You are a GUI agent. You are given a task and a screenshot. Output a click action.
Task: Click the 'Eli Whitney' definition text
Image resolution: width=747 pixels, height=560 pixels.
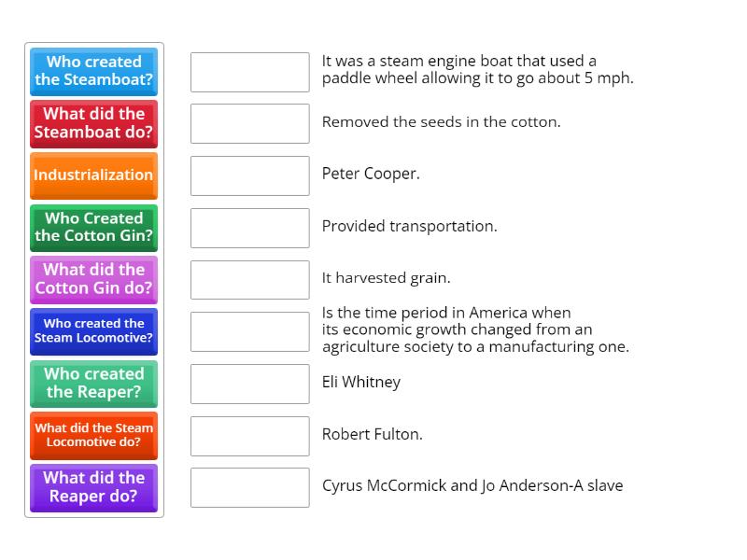361,382
